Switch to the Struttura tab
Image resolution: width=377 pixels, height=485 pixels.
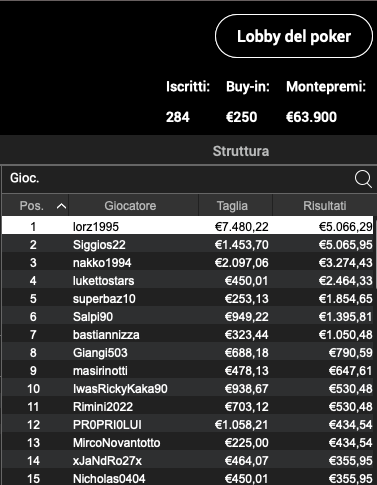pyautogui.click(x=241, y=151)
